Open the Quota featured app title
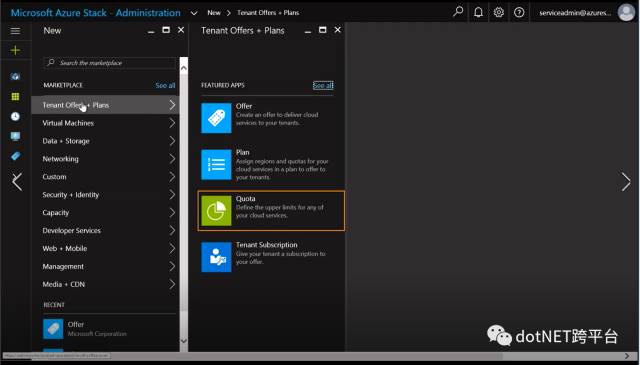Screen dimensions: 640x365 [x=245, y=199]
